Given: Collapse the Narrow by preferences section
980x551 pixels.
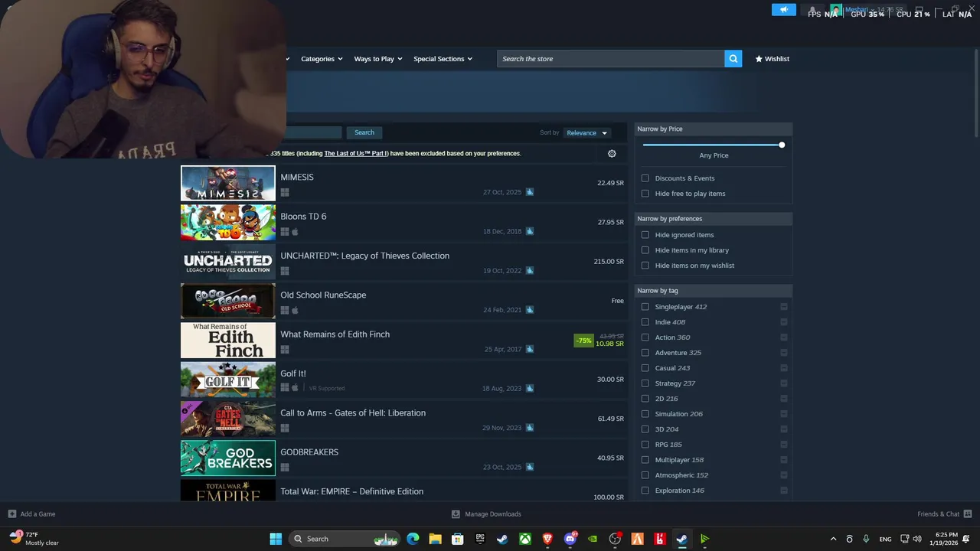Looking at the screenshot, I should 714,219.
